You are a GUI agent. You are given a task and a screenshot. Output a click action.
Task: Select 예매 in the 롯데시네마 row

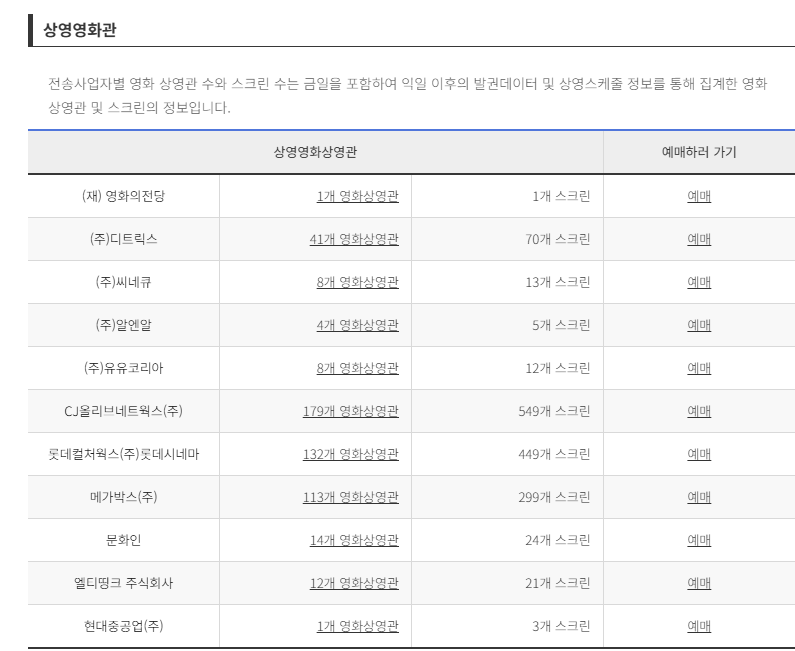(699, 454)
